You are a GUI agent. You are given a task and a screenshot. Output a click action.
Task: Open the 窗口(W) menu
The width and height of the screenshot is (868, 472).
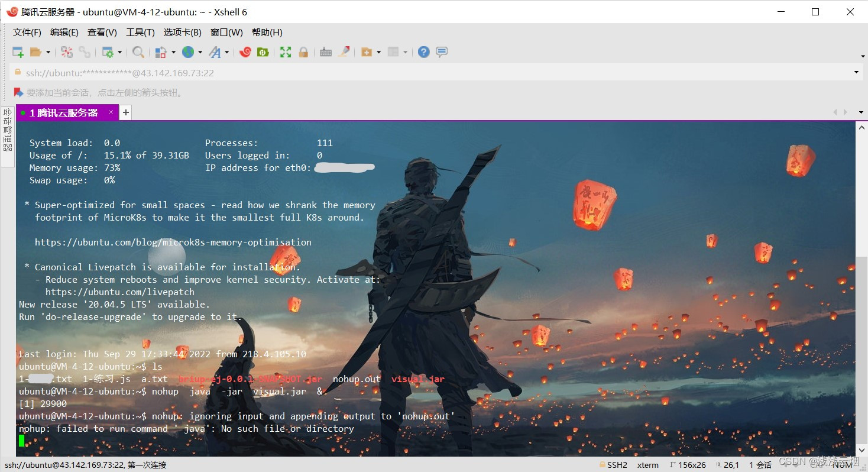226,33
